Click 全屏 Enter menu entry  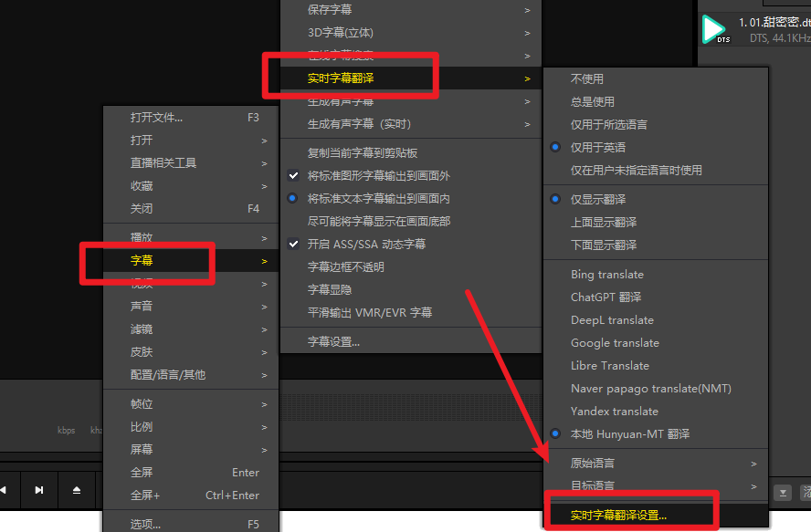191,472
